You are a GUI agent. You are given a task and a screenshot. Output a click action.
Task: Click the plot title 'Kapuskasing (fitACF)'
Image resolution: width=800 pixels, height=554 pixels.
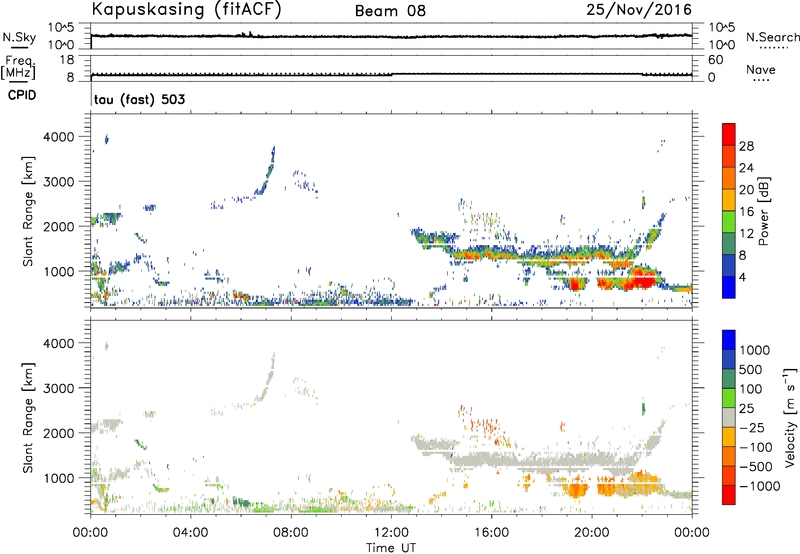tap(186, 9)
